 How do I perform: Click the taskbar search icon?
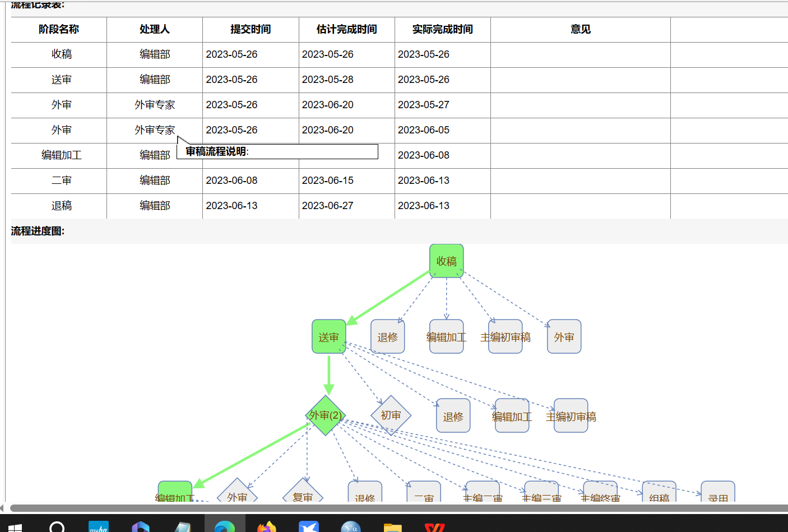(57, 526)
